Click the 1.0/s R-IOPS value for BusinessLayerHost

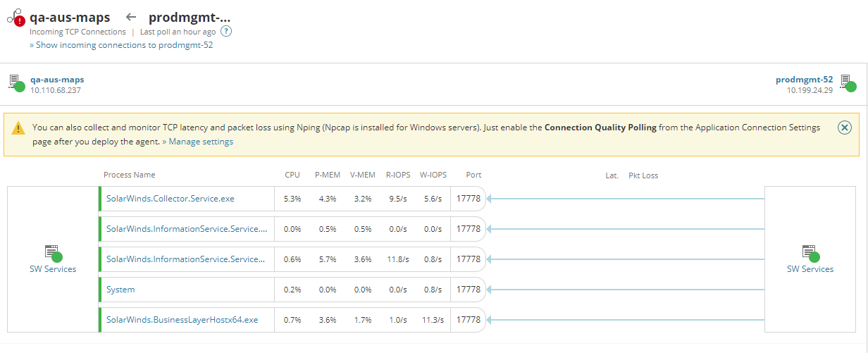[399, 320]
